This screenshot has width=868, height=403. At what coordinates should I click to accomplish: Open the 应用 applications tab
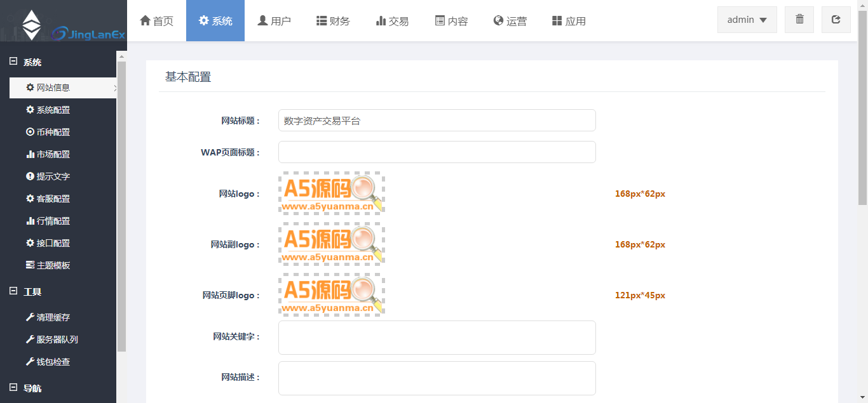click(569, 21)
